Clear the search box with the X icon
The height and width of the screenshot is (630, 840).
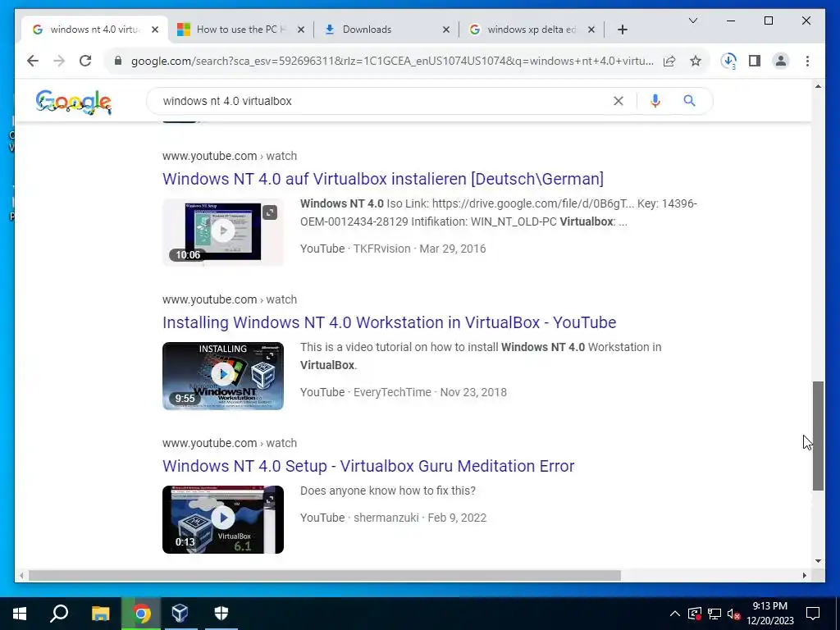(x=619, y=101)
